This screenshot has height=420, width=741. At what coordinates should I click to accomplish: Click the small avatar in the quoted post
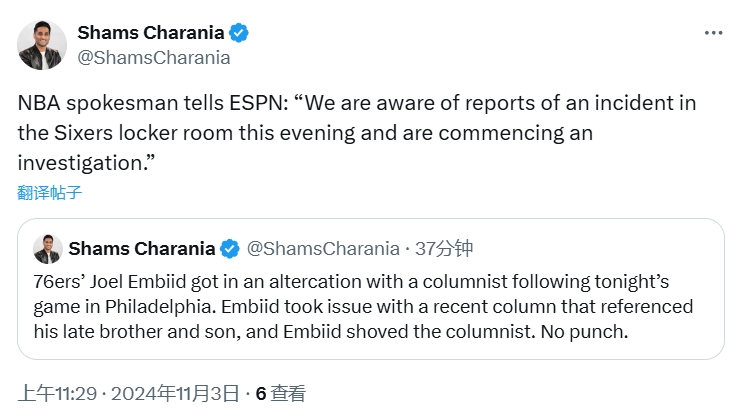point(47,249)
